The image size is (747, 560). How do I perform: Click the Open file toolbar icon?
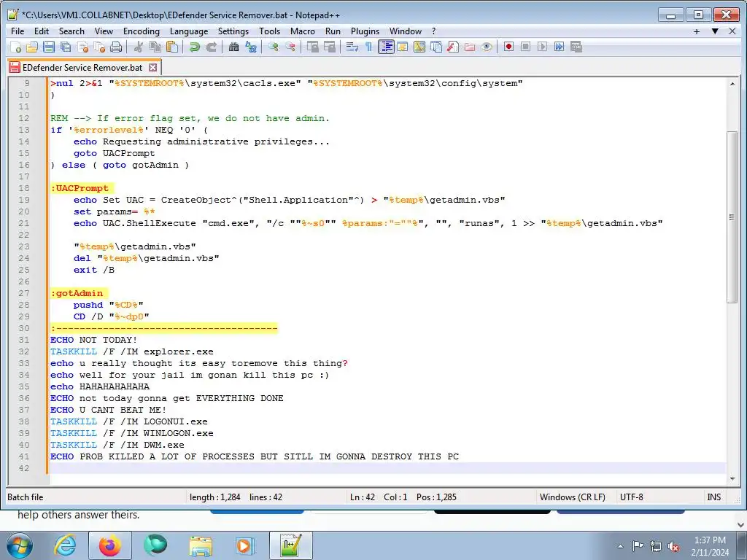click(32, 47)
